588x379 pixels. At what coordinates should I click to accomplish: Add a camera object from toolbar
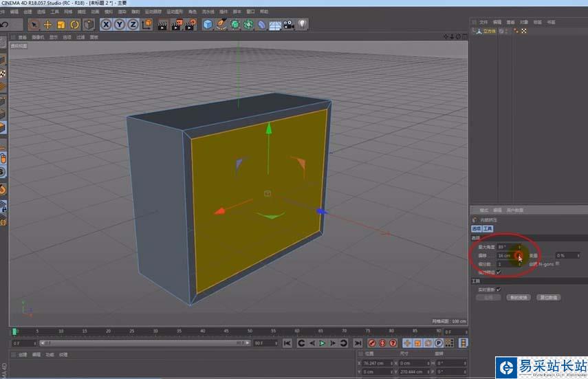[x=289, y=25]
